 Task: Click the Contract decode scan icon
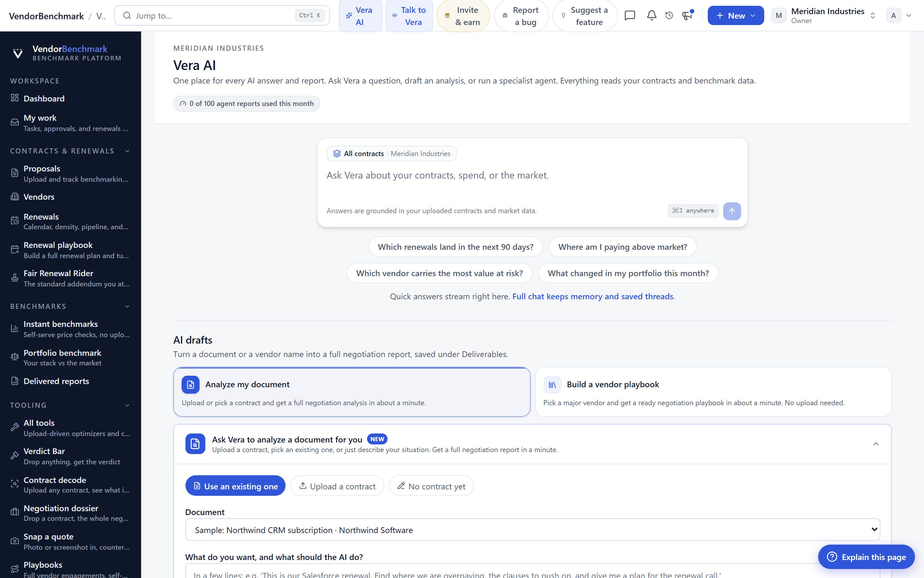pos(14,484)
